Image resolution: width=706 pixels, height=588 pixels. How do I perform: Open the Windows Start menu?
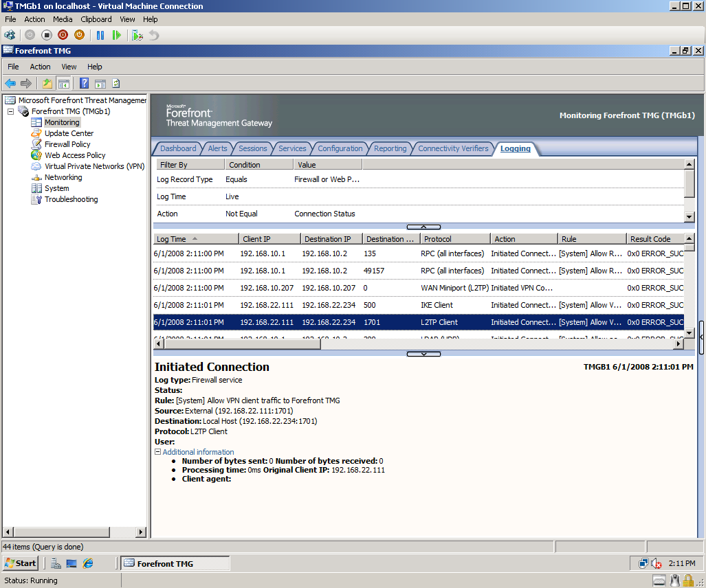tap(21, 563)
